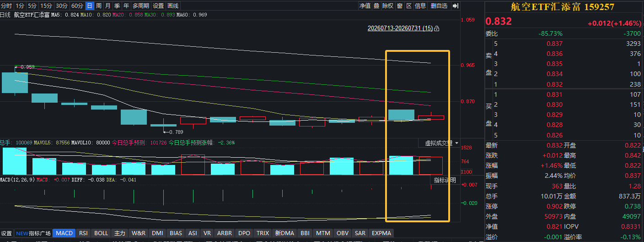Viewport: 644px width, 242px height.
Task: Click the sell 4 volume 376
Action: point(635,54)
